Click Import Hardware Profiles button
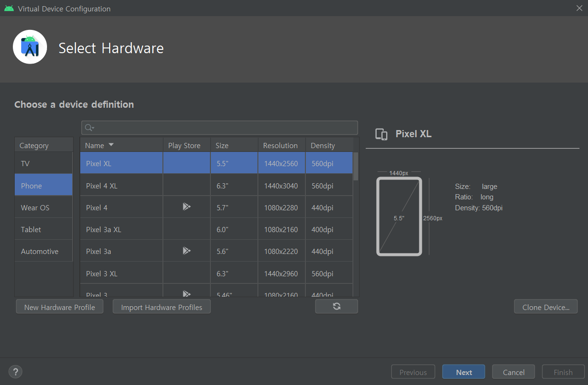This screenshot has width=588, height=385. click(161, 307)
